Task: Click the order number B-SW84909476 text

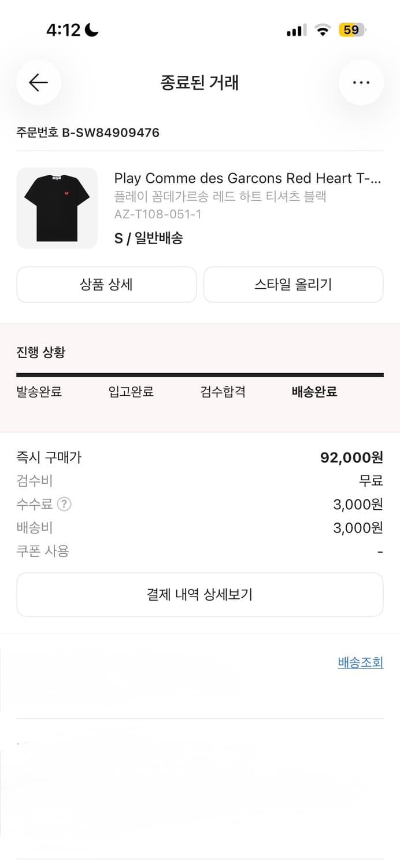Action: tap(87, 132)
